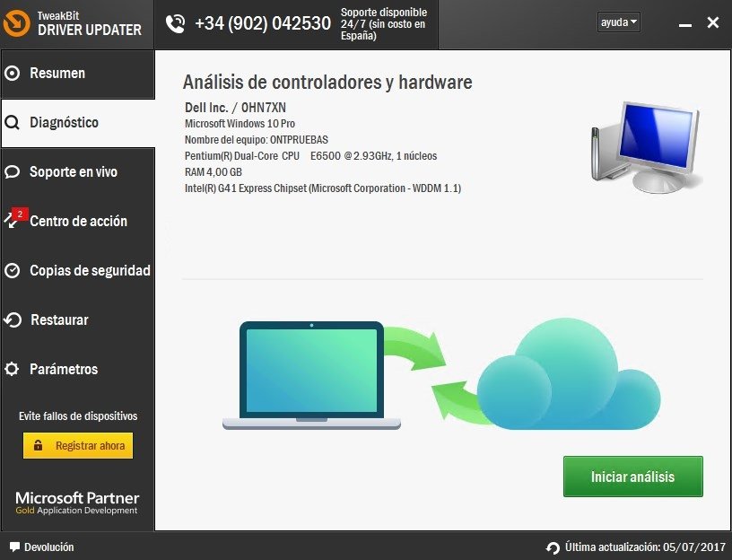Click the Parámetros gear icon
732x560 pixels.
(x=12, y=369)
